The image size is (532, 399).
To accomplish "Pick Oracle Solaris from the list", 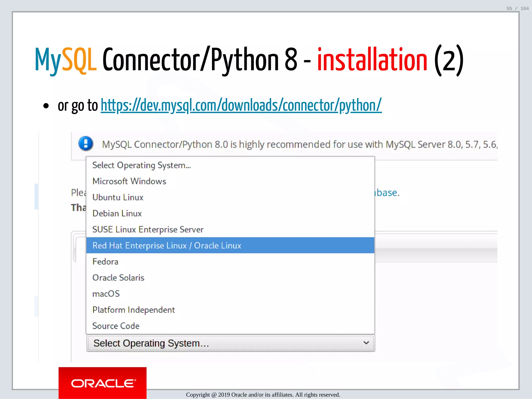I will point(118,278).
